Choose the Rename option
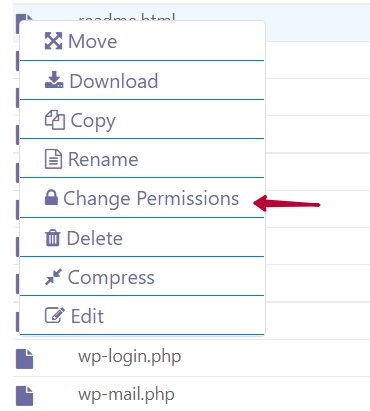Screen dimensions: 370x411 tap(142, 159)
